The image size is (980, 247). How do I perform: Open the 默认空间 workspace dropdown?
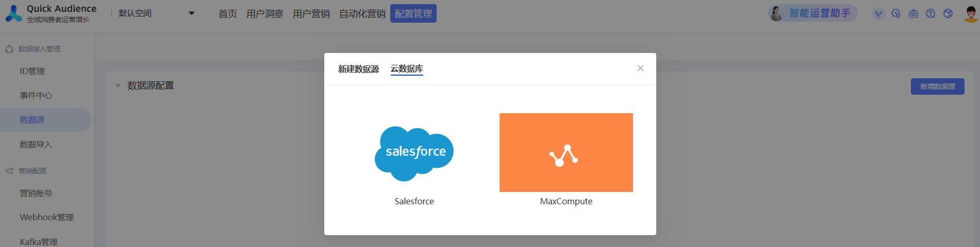(x=156, y=13)
